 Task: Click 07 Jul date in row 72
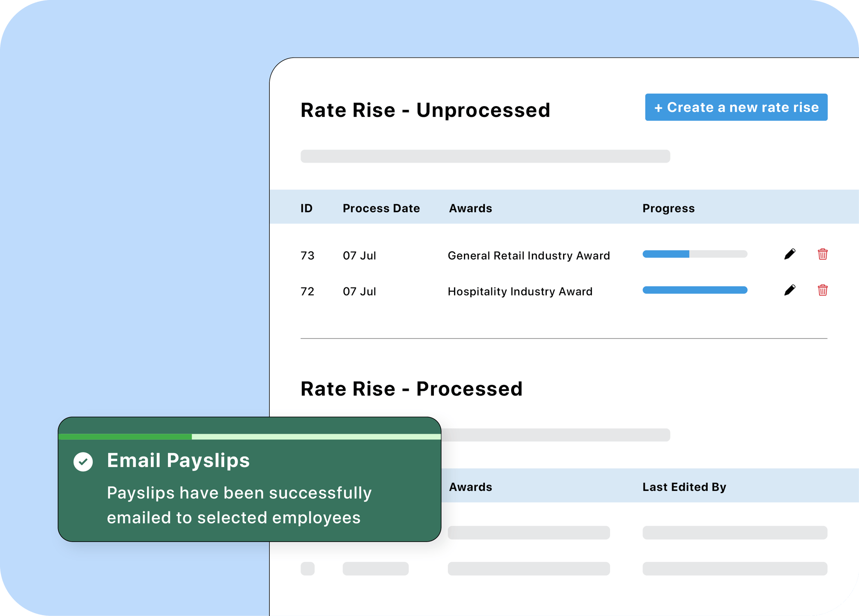pos(359,292)
